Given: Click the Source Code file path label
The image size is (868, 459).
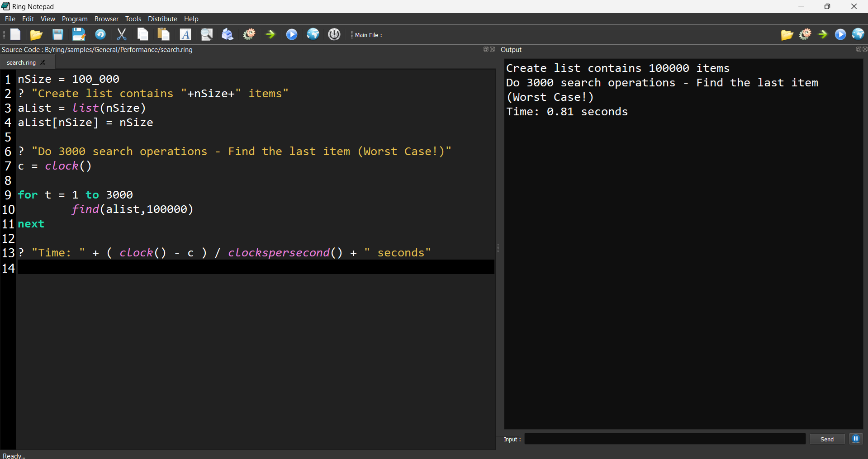Looking at the screenshot, I should (97, 50).
